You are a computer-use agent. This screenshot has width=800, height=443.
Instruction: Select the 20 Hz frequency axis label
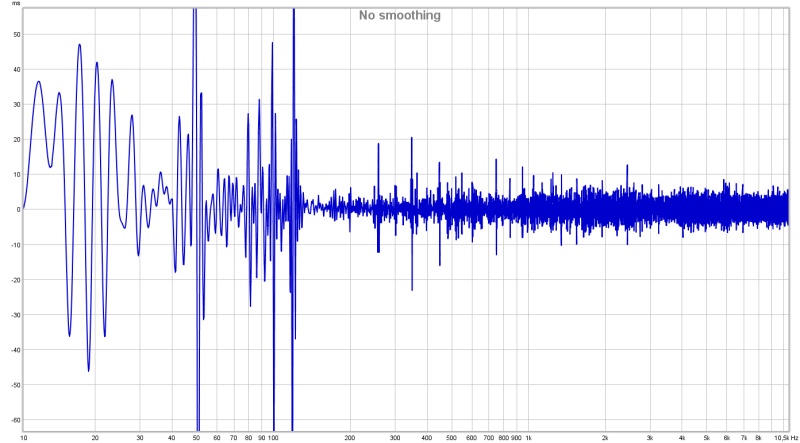pos(95,438)
